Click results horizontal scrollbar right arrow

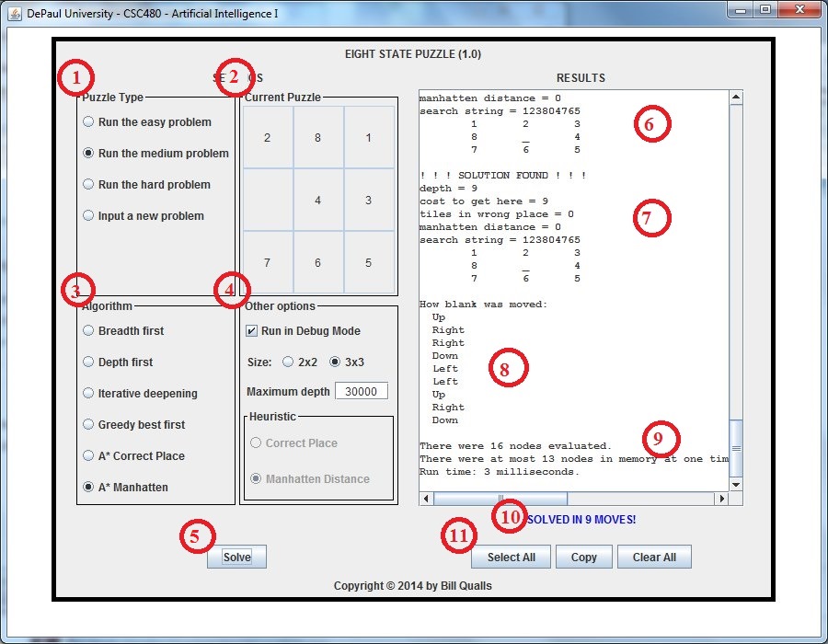click(721, 499)
